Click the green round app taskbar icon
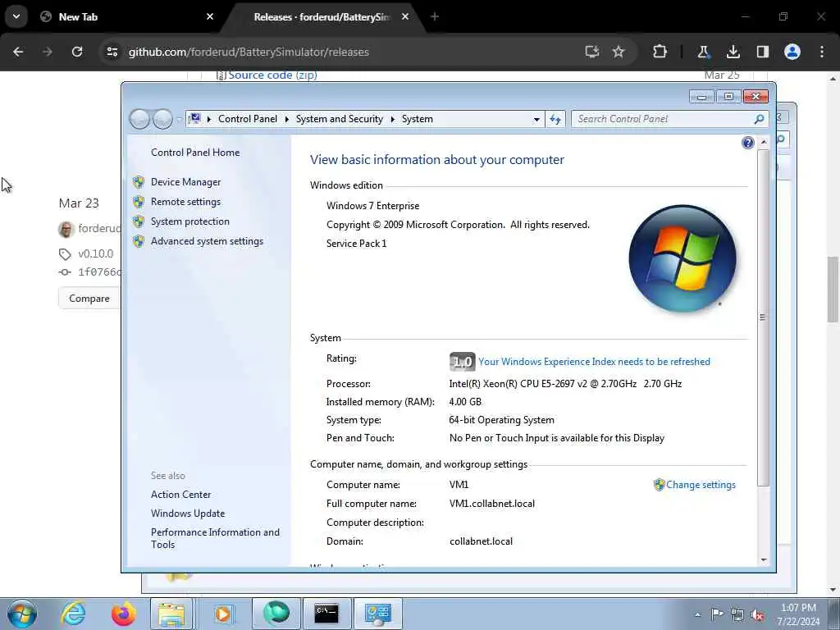Viewport: 840px width, 630px height. [276, 614]
